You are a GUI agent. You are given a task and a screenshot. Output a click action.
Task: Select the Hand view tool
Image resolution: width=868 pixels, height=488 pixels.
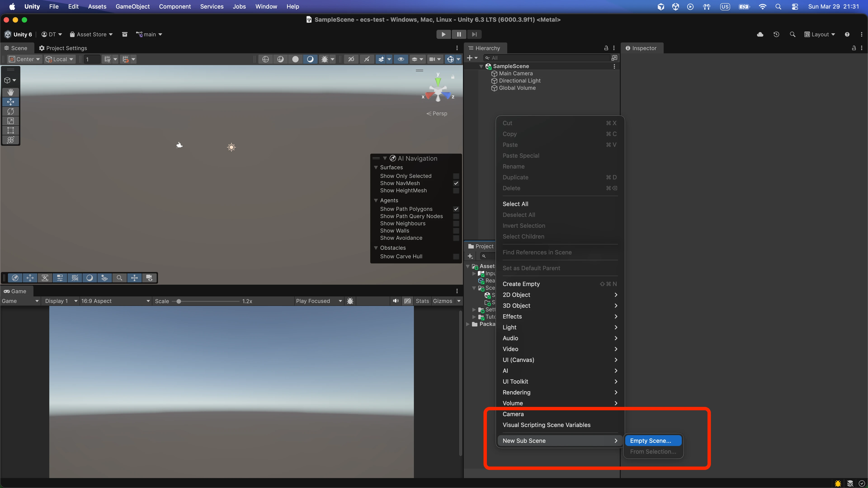pos(10,92)
